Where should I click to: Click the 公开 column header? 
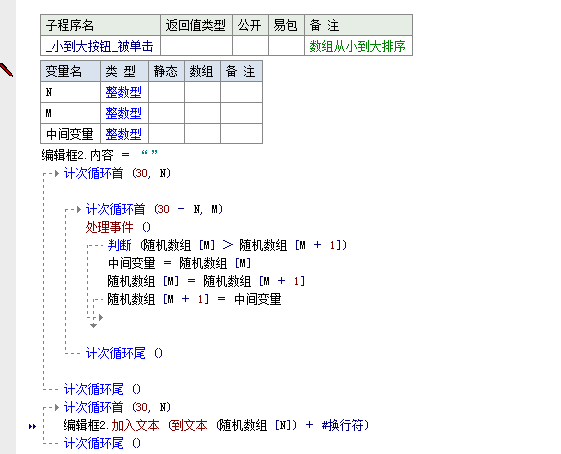tap(250, 25)
